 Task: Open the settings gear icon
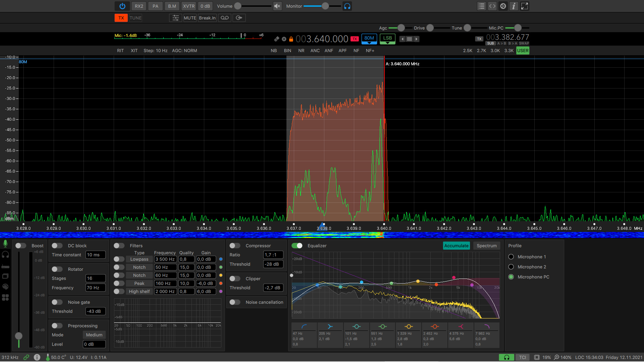point(503,6)
